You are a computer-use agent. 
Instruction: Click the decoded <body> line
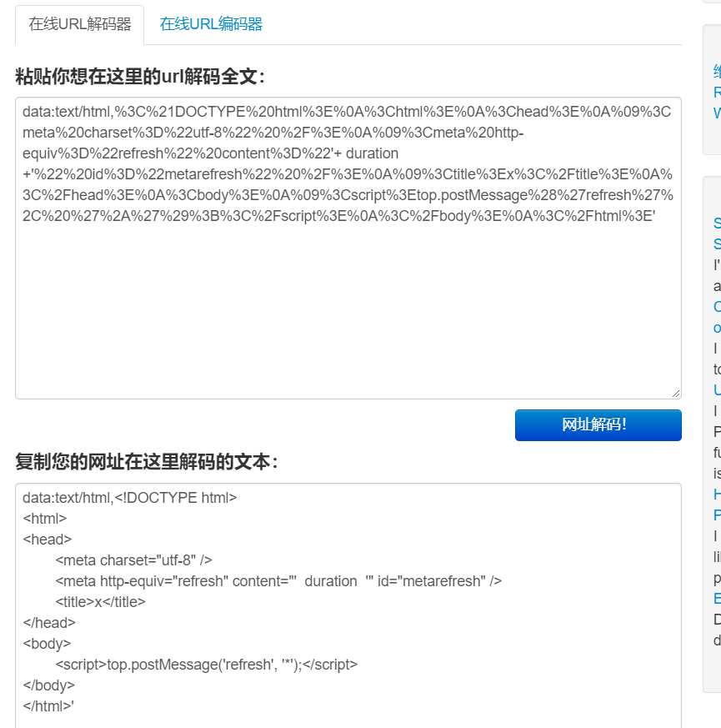(x=47, y=644)
